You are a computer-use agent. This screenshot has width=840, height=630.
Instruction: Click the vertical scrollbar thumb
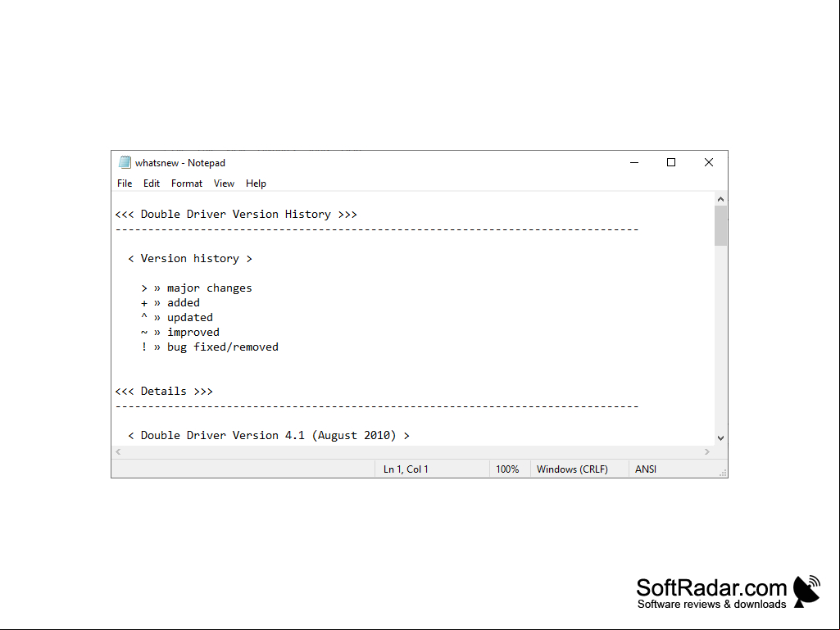pyautogui.click(x=720, y=225)
